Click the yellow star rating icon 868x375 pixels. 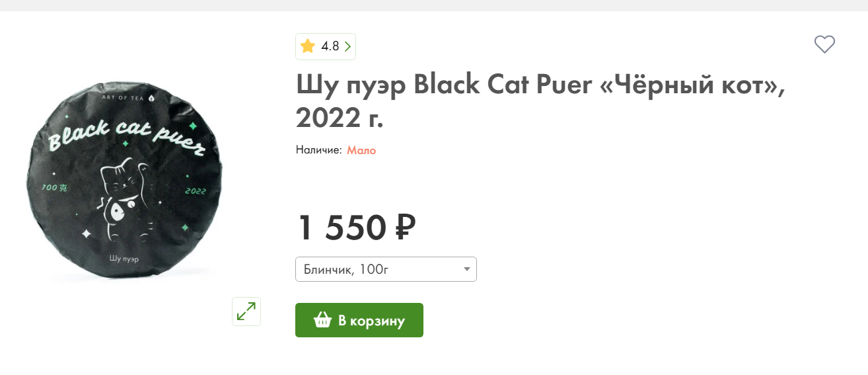tap(308, 46)
